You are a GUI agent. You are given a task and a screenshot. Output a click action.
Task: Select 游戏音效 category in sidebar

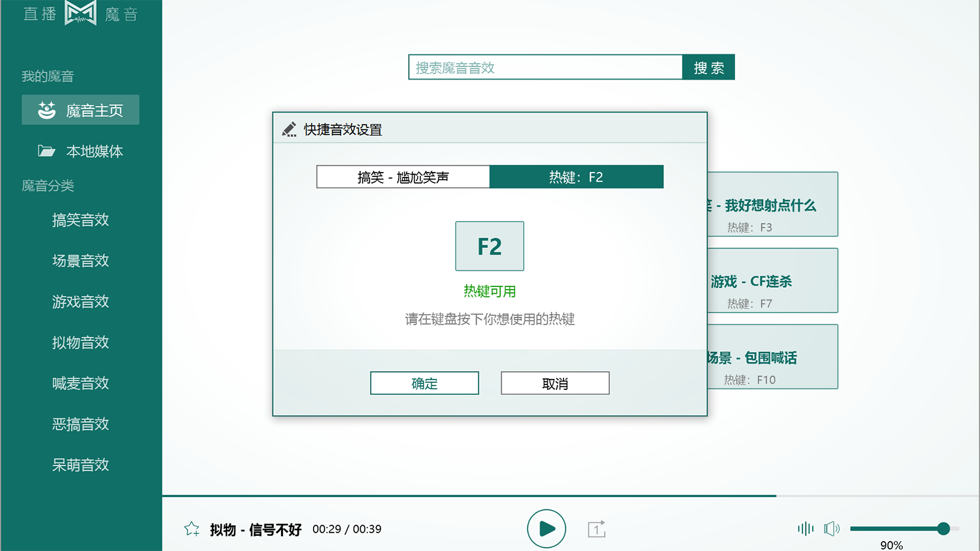point(81,302)
